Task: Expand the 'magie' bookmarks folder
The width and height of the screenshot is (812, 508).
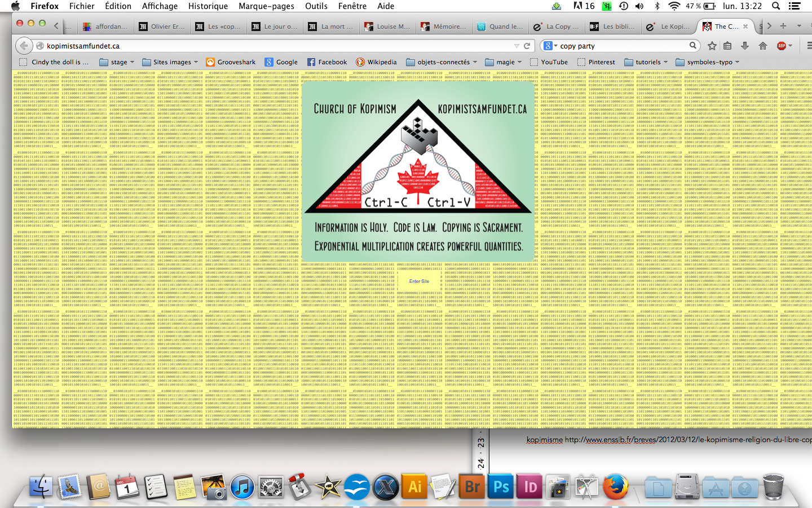Action: (504, 62)
